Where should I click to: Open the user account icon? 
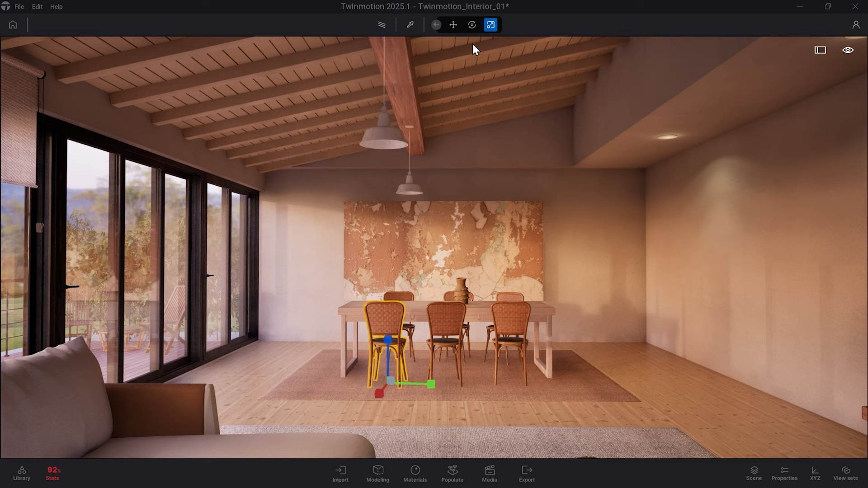pyautogui.click(x=856, y=25)
